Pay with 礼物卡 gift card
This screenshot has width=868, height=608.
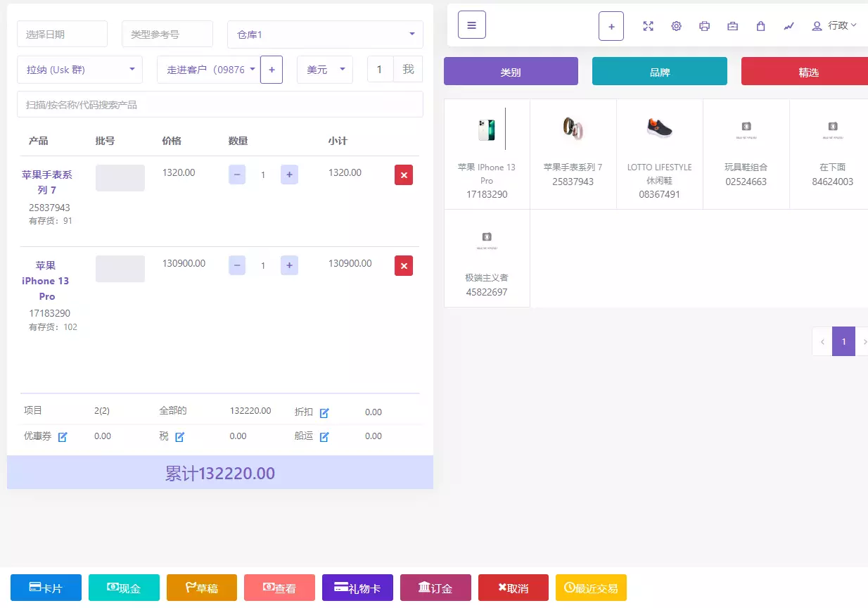(357, 588)
